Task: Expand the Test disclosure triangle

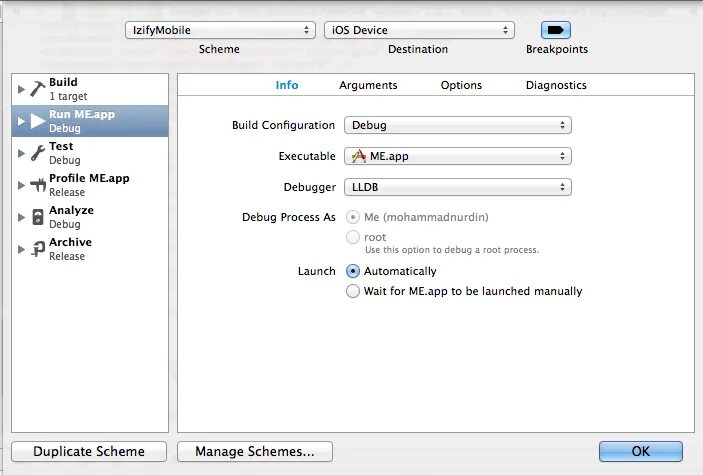Action: [x=21, y=153]
